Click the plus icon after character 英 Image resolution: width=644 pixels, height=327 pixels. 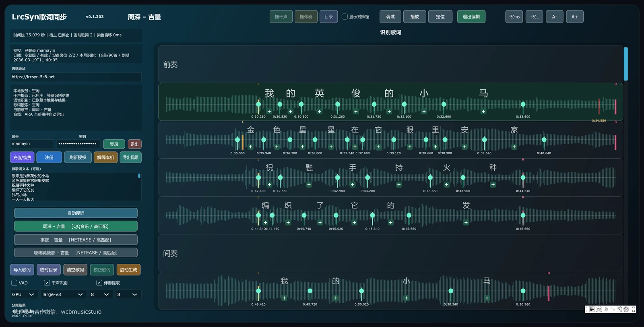click(319, 112)
